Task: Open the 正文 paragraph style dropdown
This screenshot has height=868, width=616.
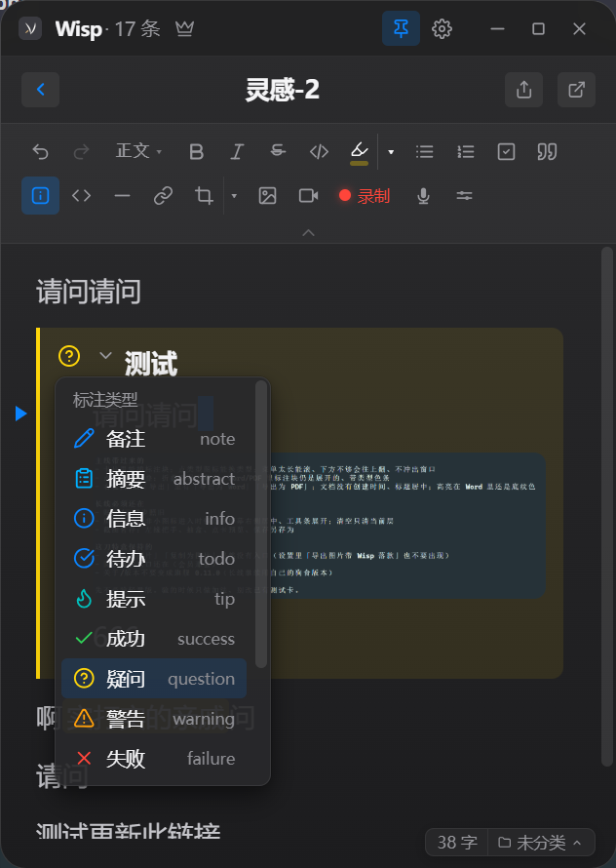Action: coord(138,150)
